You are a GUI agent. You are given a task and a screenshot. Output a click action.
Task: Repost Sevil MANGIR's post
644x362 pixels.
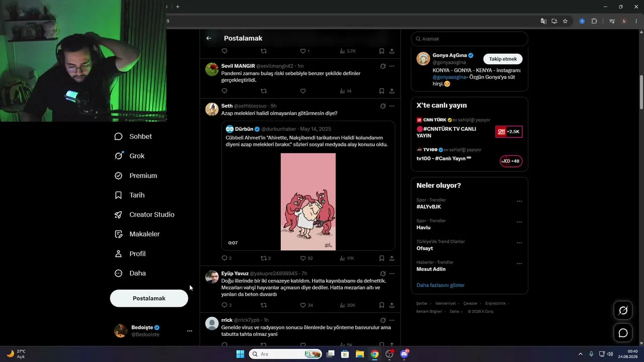click(x=264, y=91)
